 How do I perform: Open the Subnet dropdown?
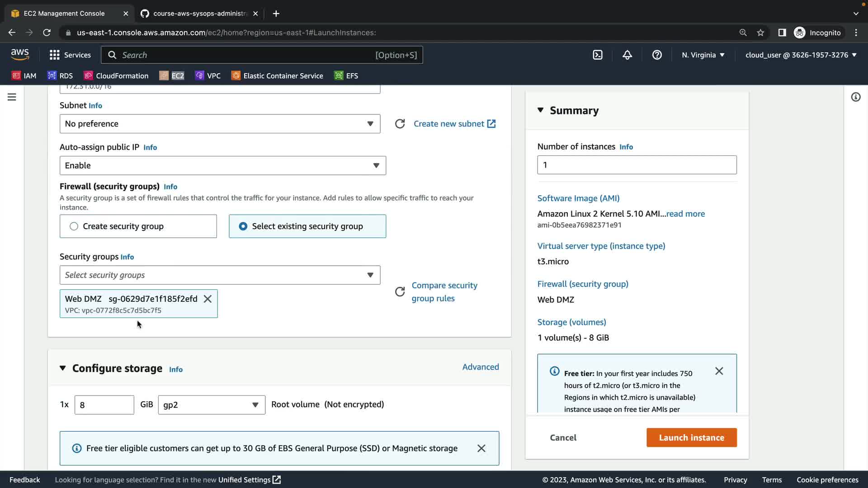[220, 124]
